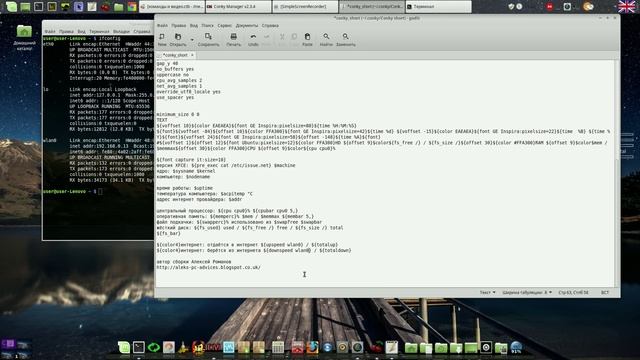Open the gedit Сервис menu
640x360 pixels.
tap(224, 25)
